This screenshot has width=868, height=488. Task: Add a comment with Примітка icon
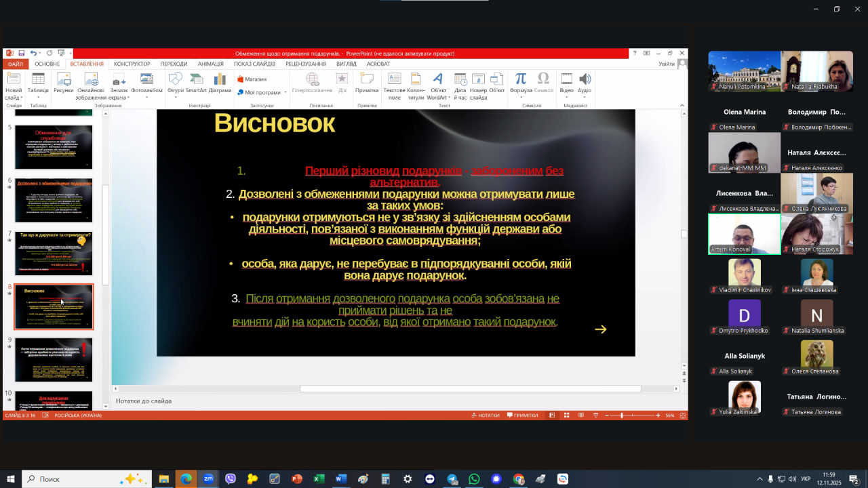click(x=367, y=82)
